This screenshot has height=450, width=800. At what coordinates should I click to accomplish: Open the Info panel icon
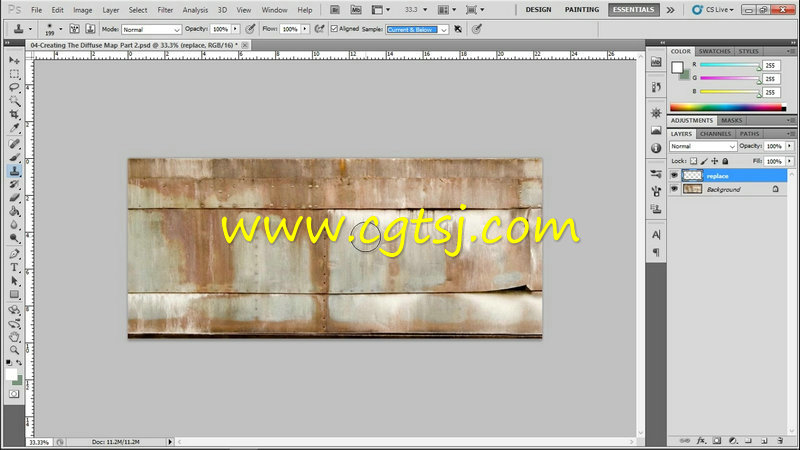tap(656, 148)
